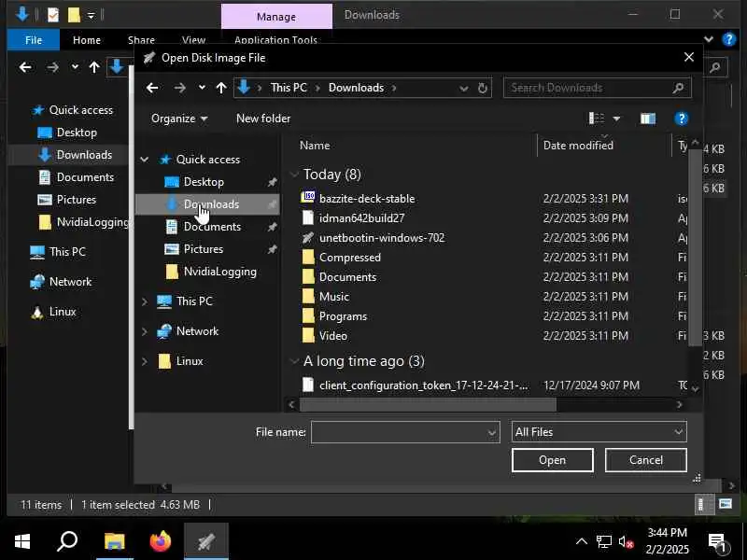The width and height of the screenshot is (747, 560).
Task: Select the Compressed folder
Action: click(x=349, y=258)
